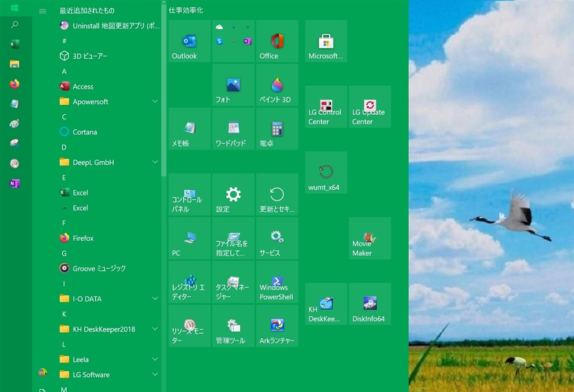Click the 仕事効率化 group title
The width and height of the screenshot is (574, 392).
point(186,10)
